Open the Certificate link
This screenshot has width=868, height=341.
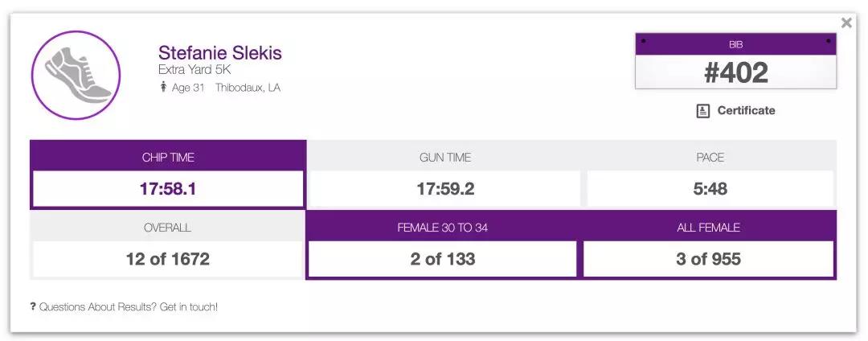click(746, 111)
